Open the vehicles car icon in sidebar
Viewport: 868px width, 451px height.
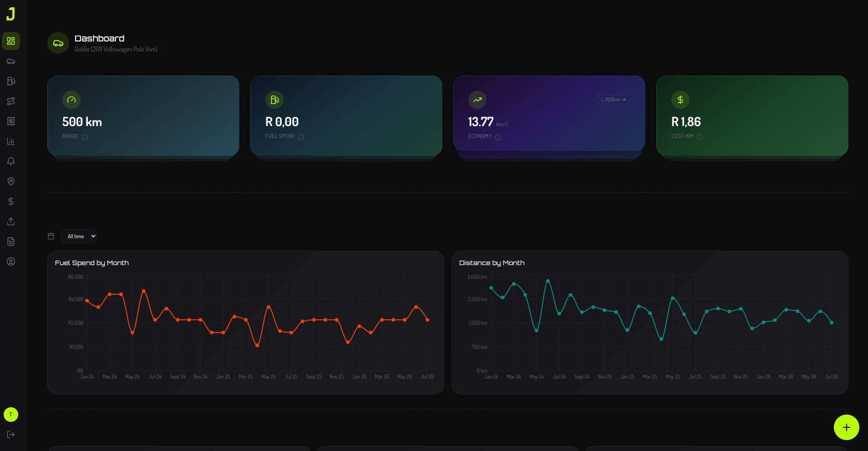tap(11, 61)
